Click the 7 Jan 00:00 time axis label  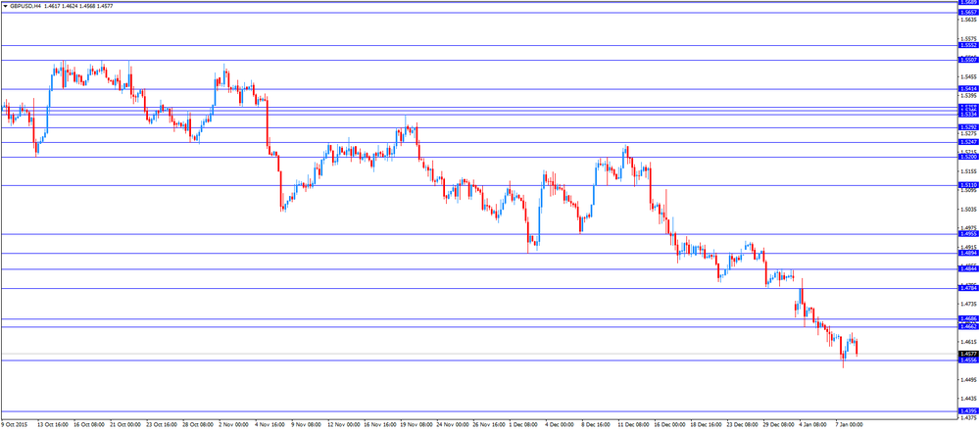[848, 423]
